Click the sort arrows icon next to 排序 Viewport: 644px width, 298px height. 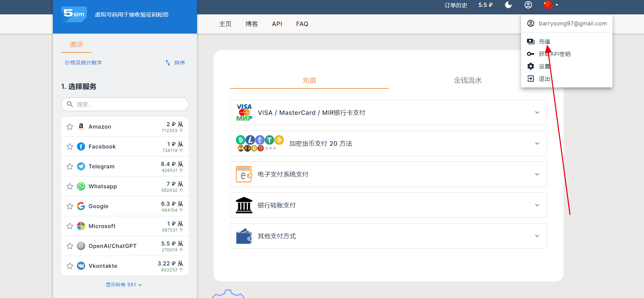pos(168,63)
